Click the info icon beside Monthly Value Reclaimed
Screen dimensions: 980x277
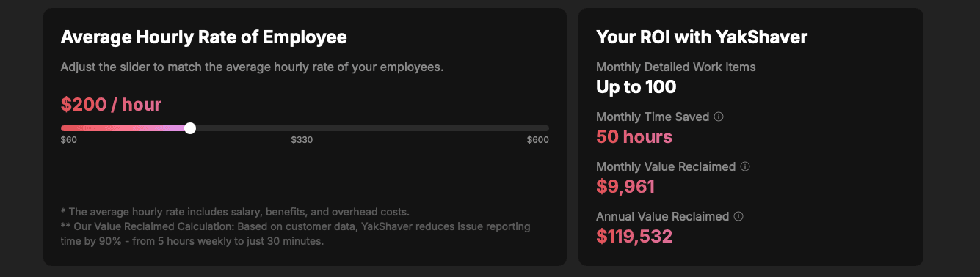[x=745, y=166]
